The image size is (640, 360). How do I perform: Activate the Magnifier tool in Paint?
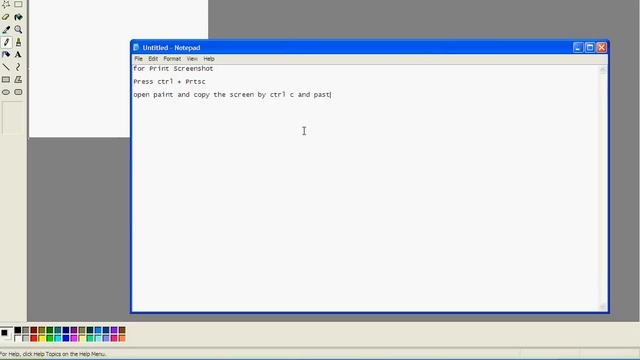coord(18,30)
